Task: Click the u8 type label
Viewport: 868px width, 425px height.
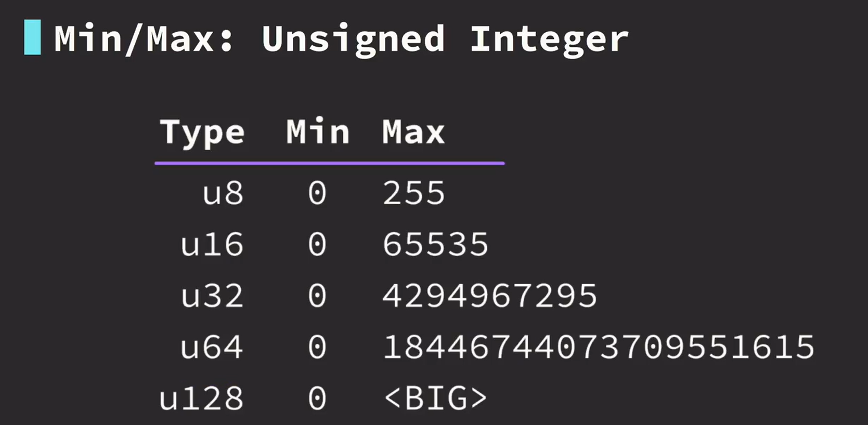Action: click(223, 193)
